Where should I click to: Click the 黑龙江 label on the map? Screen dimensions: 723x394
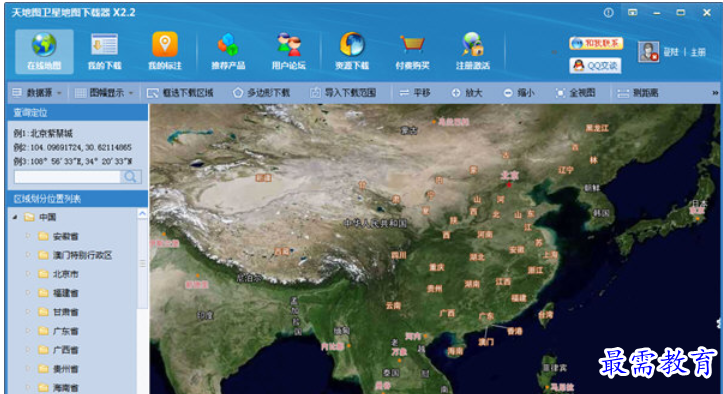tap(597, 128)
